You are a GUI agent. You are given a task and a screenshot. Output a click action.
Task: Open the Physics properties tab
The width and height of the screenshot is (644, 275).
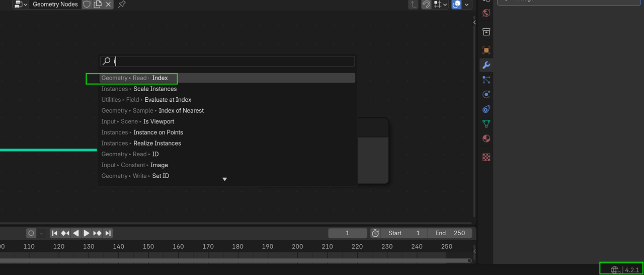(486, 94)
